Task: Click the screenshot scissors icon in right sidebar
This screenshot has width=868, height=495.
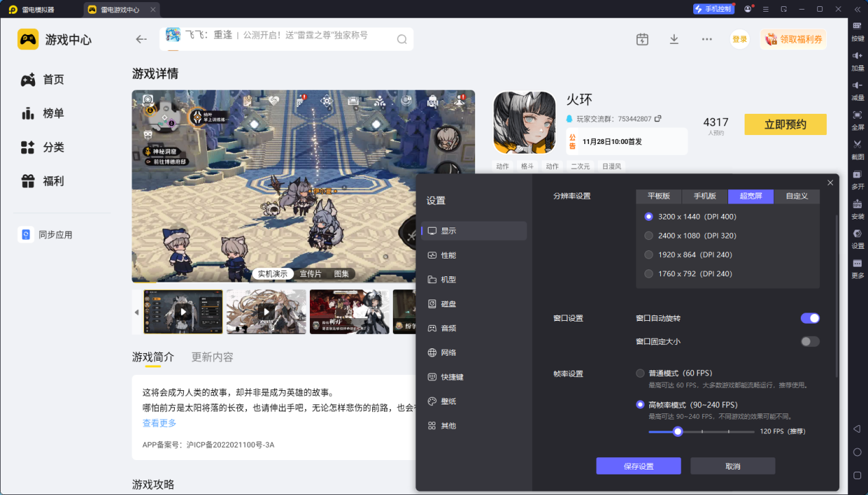Action: click(857, 145)
